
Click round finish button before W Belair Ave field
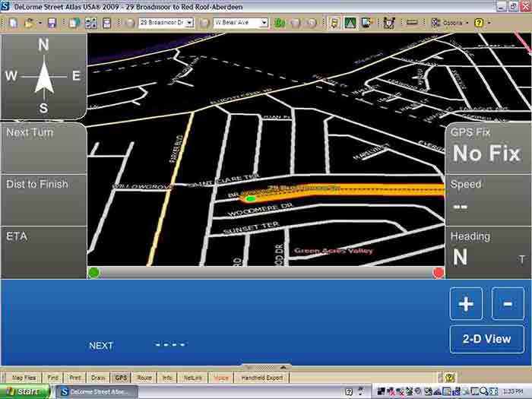point(204,23)
